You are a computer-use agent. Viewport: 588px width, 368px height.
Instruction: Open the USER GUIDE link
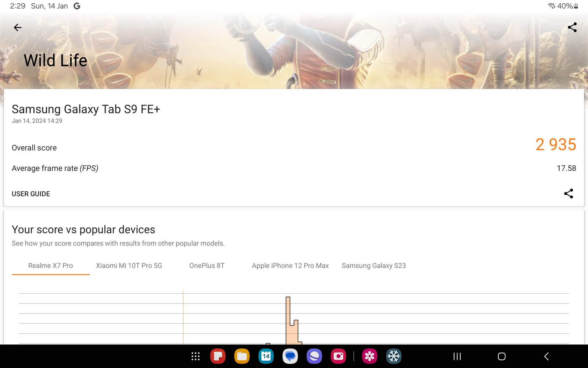click(x=31, y=194)
